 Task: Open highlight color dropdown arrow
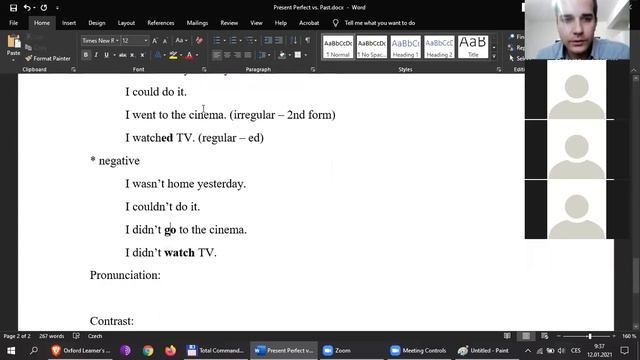[181, 55]
